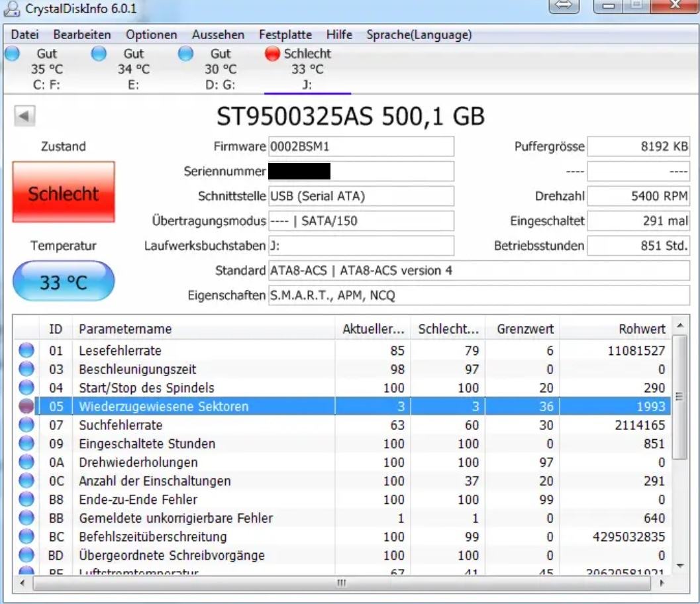Click status orb for Befehlszeitüberschreitung row
The width and height of the screenshot is (700, 604).
pos(26,536)
